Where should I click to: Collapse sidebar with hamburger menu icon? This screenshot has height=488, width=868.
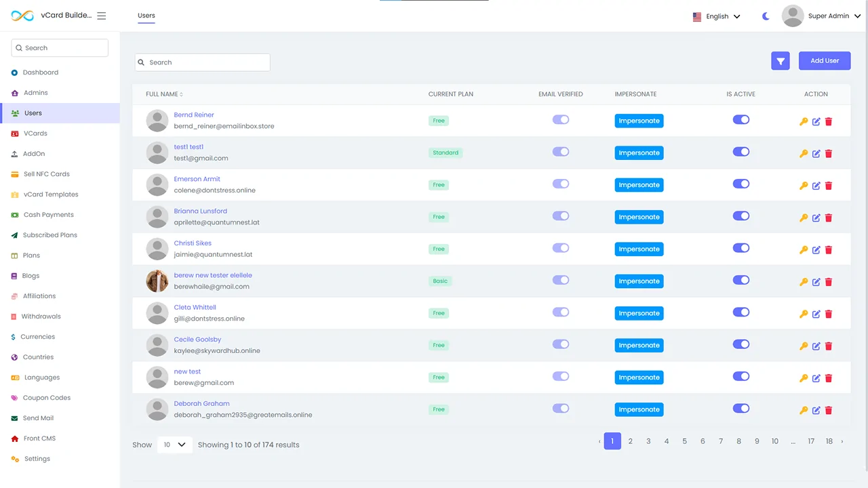(x=102, y=16)
